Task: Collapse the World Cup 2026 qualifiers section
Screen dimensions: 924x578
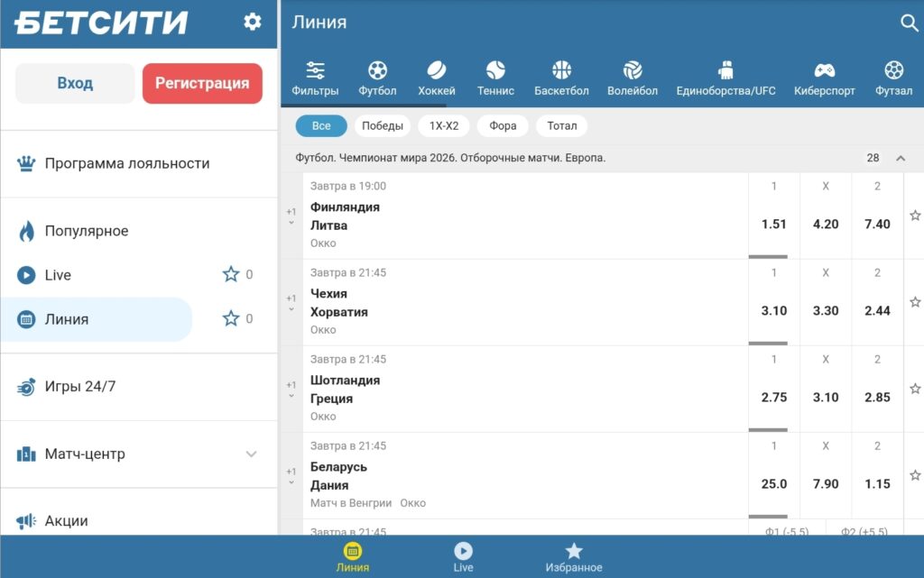Action: [900, 159]
